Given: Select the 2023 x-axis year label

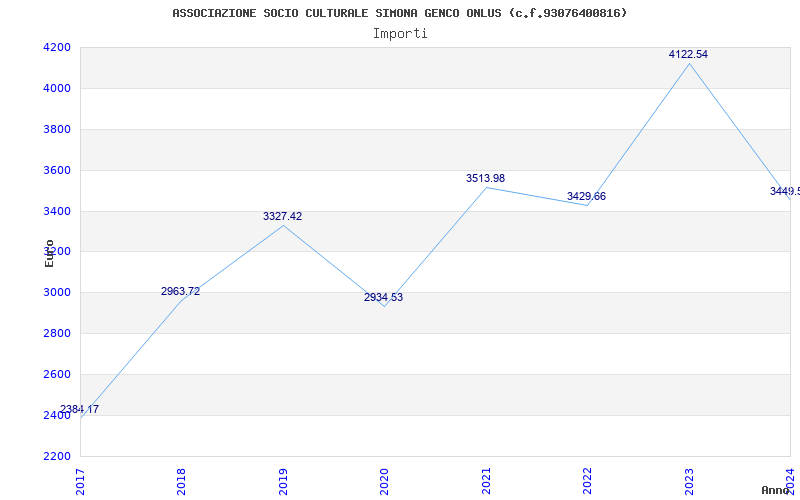Looking at the screenshot, I should coord(689,481).
